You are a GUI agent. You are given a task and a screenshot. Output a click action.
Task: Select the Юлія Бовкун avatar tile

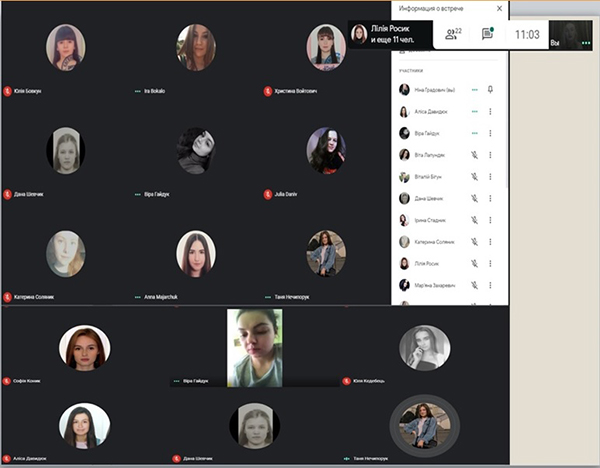65,47
